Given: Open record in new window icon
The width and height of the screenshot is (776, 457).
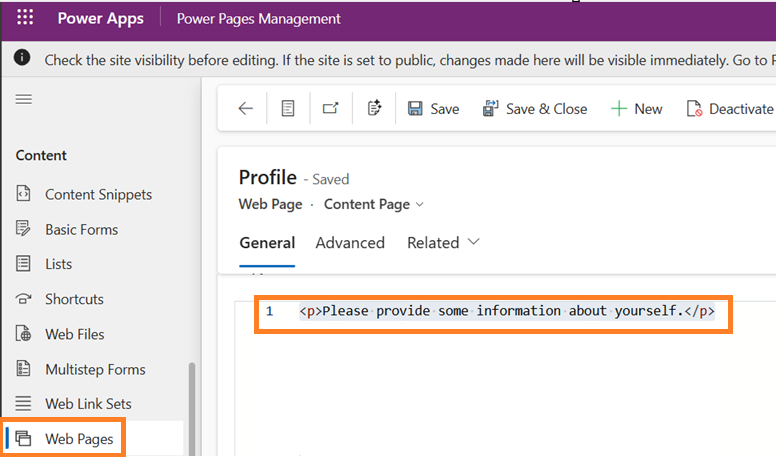Looking at the screenshot, I should [331, 109].
